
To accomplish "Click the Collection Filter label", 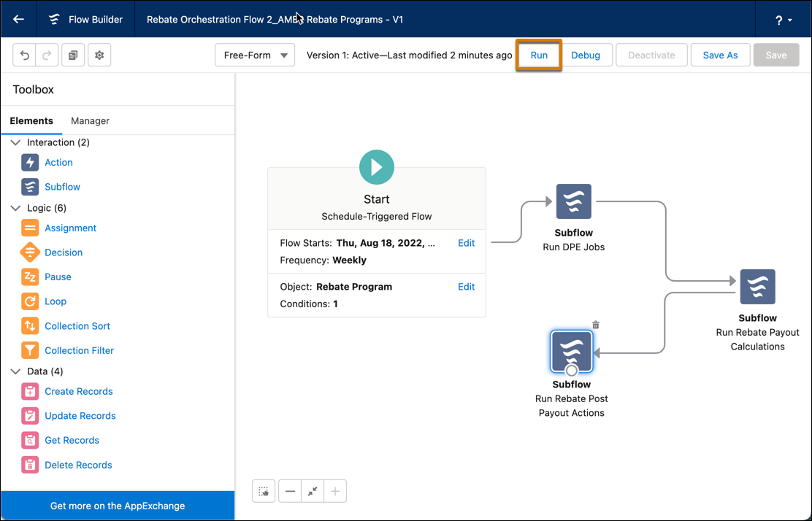I will [x=80, y=350].
